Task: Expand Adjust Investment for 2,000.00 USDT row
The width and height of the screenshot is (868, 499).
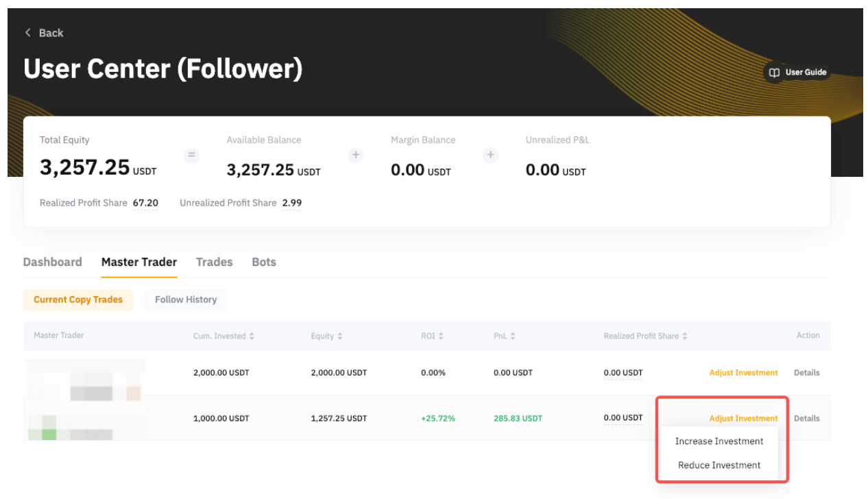Action: click(743, 373)
